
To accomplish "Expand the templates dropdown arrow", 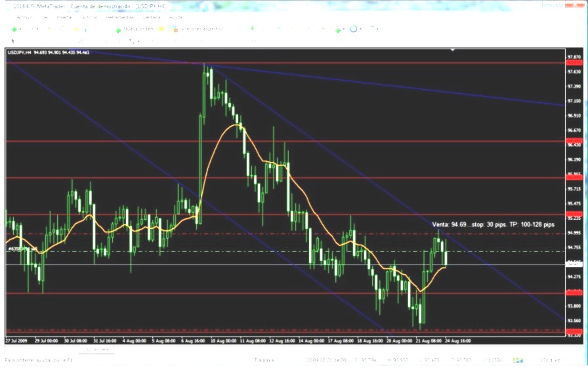I will 378,30.
